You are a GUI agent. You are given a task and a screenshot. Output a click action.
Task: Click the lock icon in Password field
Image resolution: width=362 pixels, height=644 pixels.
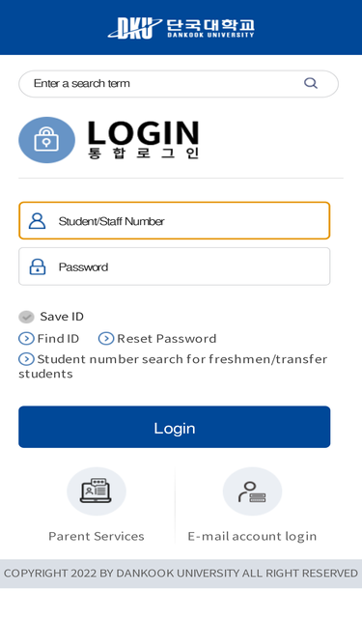(x=38, y=266)
